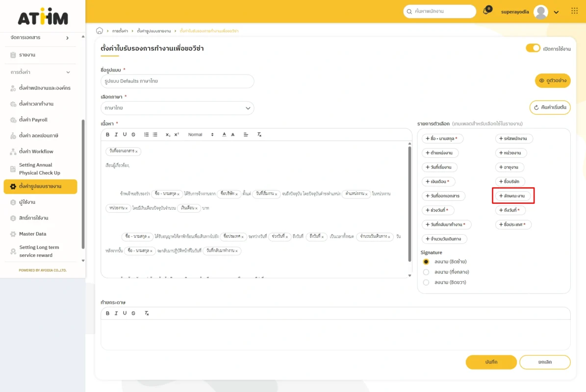Insert numbered list in content editor
The height and width of the screenshot is (392, 586).
point(146,135)
